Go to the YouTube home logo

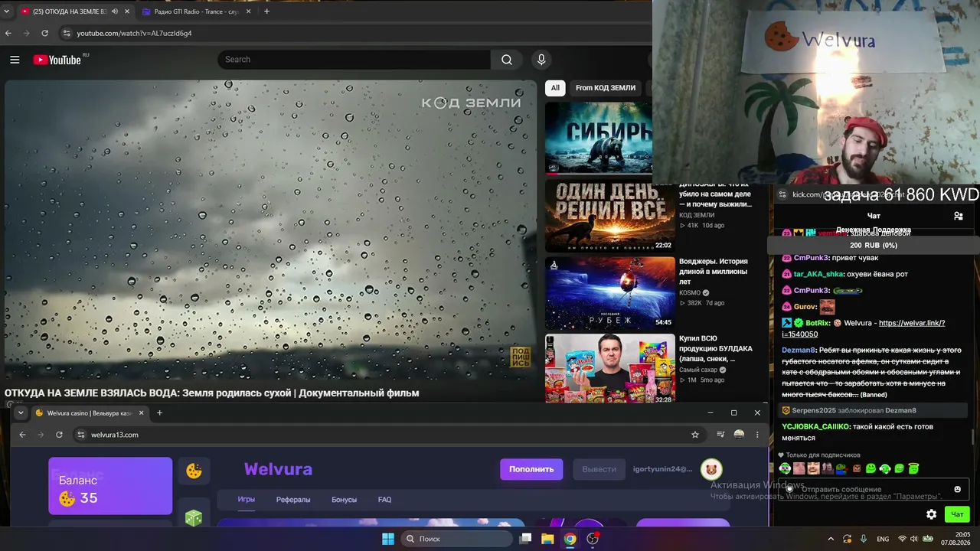(57, 60)
